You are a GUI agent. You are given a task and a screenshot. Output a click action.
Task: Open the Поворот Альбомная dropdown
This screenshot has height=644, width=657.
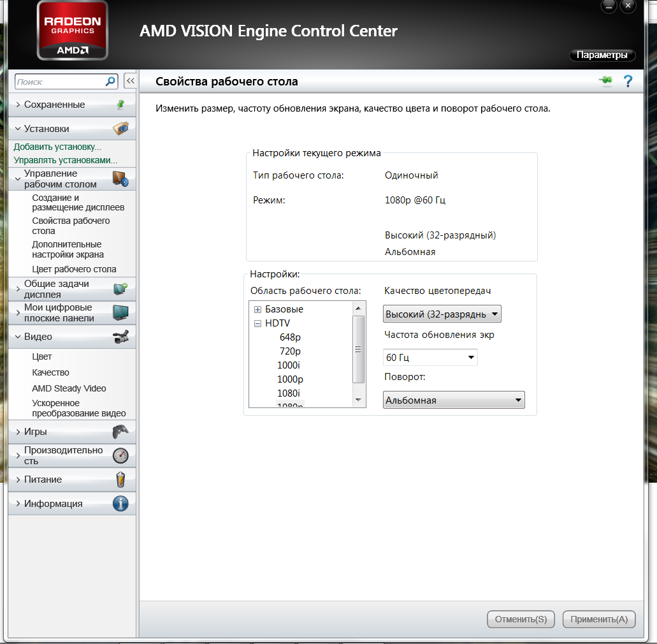tap(454, 400)
